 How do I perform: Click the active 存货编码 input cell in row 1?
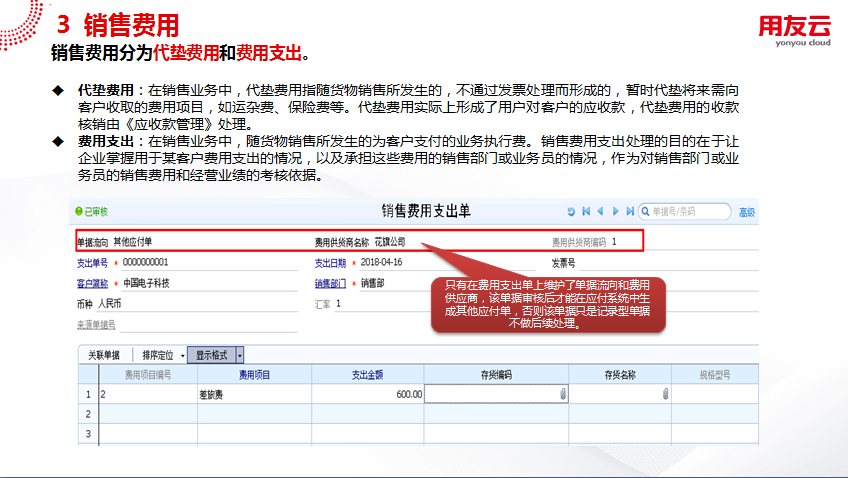coord(496,394)
